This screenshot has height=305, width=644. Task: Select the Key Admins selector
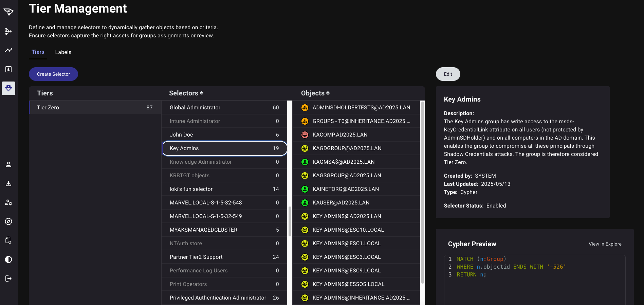pos(224,148)
